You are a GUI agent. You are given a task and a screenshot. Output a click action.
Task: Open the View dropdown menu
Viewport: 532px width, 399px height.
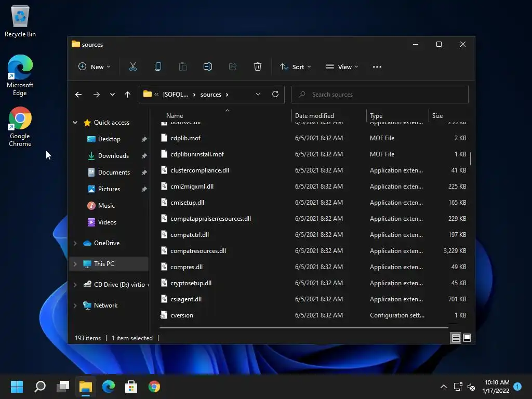click(x=342, y=67)
